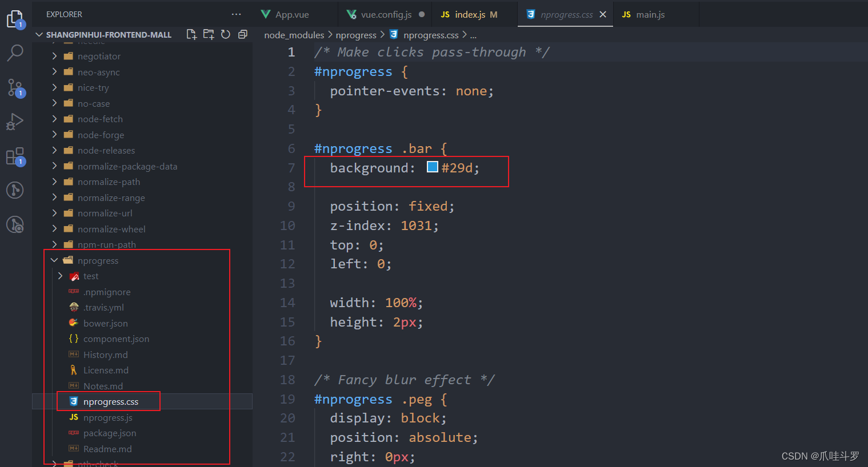868x467 pixels.
Task: Click the '#nprogress .bar {' selector line
Action: point(381,148)
